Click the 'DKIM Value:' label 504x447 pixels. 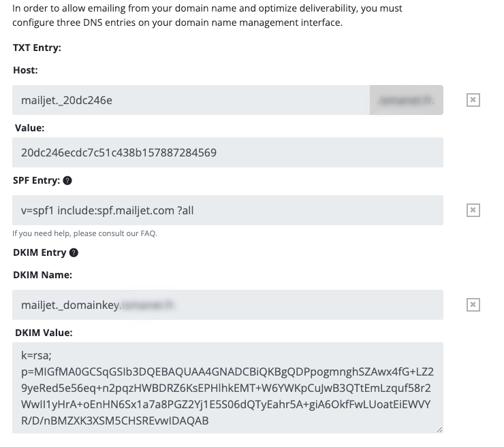coord(44,333)
